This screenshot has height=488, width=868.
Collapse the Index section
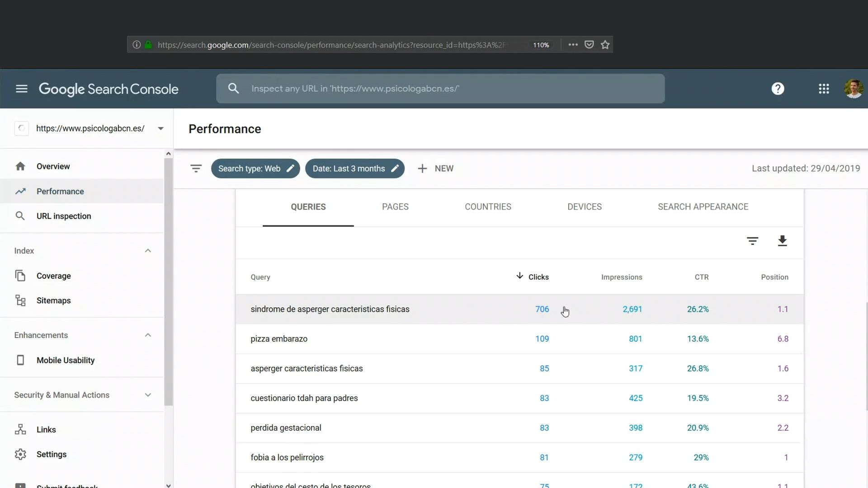148,251
